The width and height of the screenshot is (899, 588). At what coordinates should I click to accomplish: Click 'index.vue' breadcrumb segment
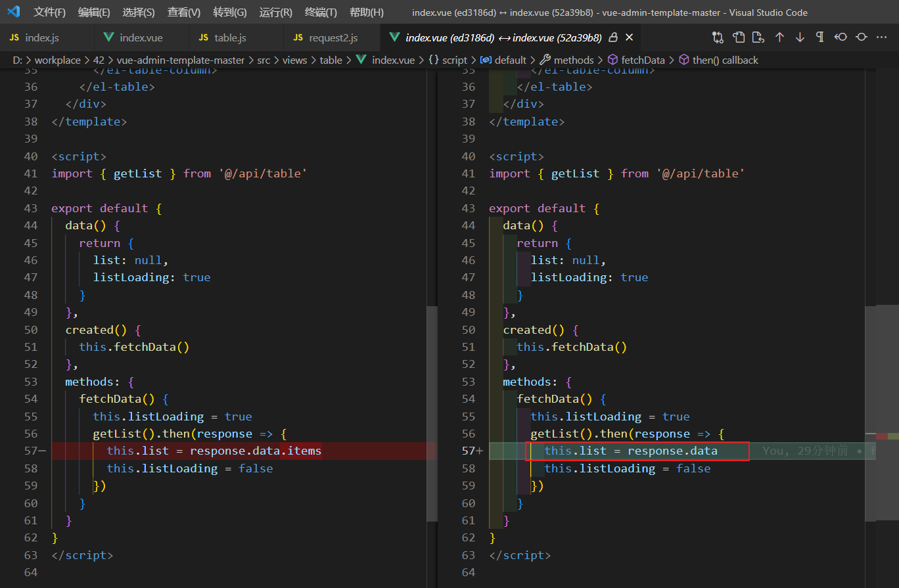[x=393, y=60]
